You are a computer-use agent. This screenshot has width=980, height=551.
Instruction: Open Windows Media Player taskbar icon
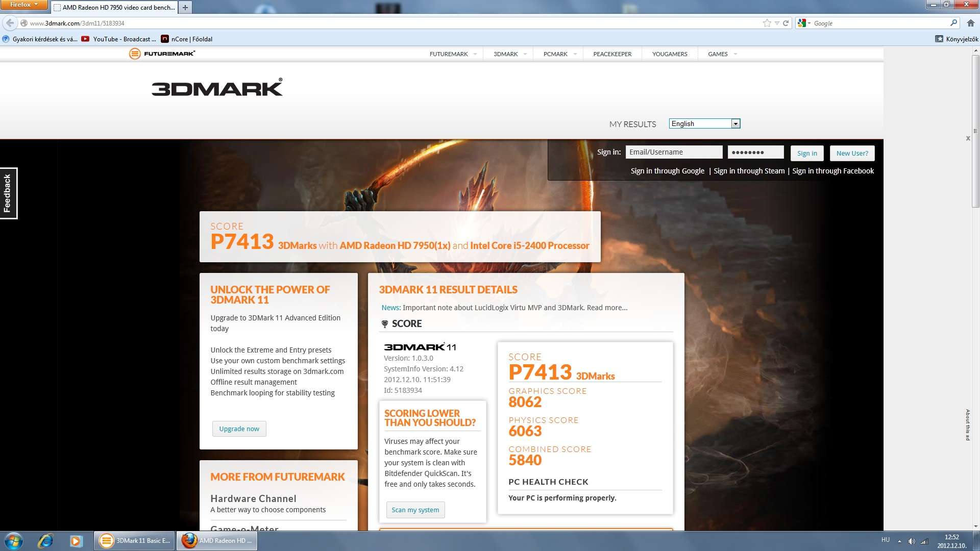pyautogui.click(x=76, y=541)
